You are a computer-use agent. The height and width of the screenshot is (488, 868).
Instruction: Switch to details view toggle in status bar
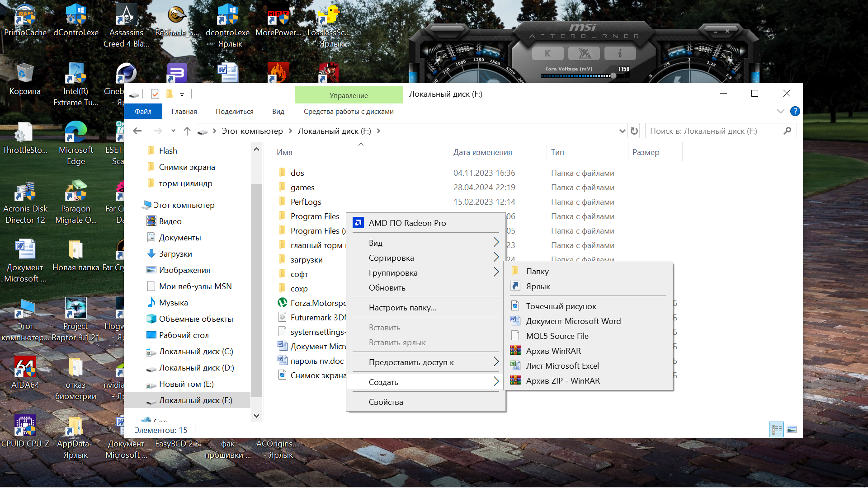(776, 429)
